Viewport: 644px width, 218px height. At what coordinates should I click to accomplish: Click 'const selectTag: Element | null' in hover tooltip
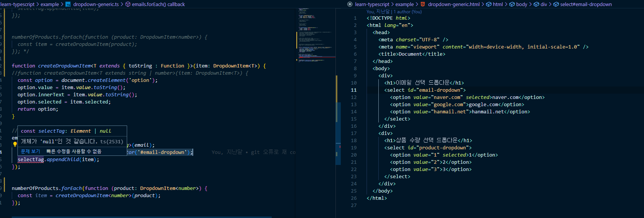click(66, 131)
